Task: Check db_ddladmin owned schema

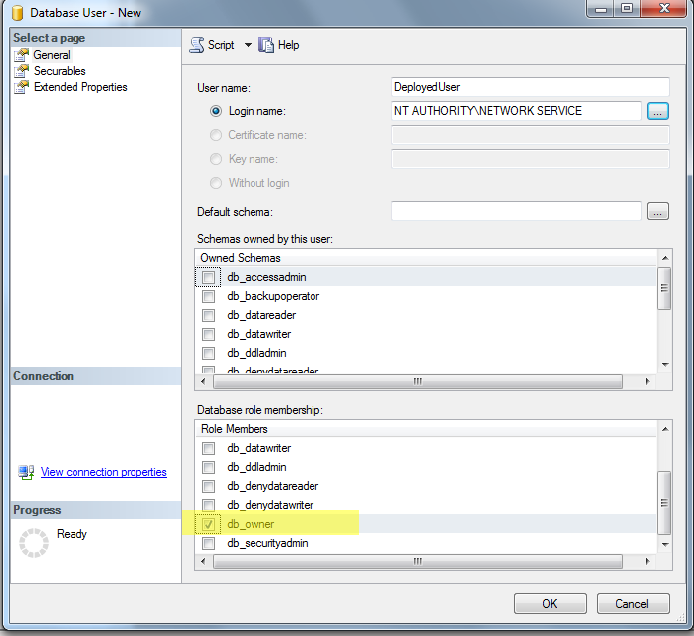Action: tap(208, 353)
